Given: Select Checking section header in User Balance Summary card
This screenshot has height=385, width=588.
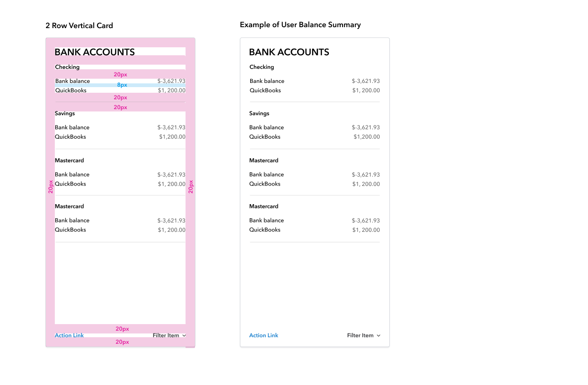Looking at the screenshot, I should [262, 67].
